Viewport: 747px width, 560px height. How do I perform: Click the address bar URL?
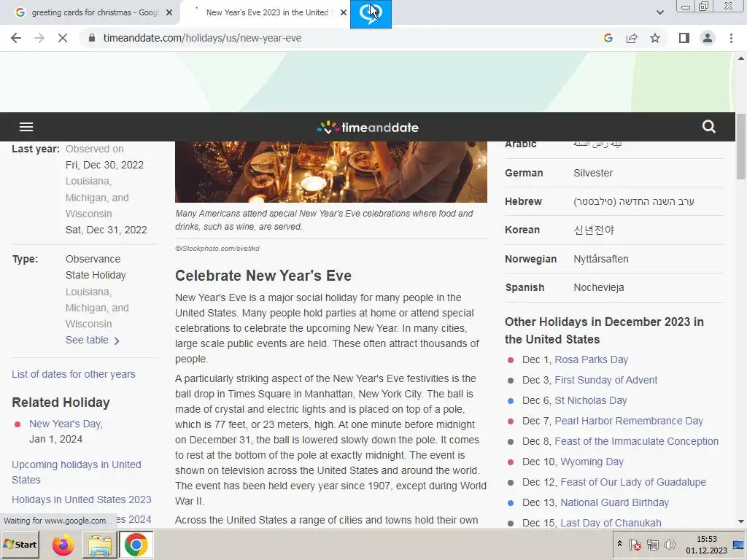pos(203,38)
